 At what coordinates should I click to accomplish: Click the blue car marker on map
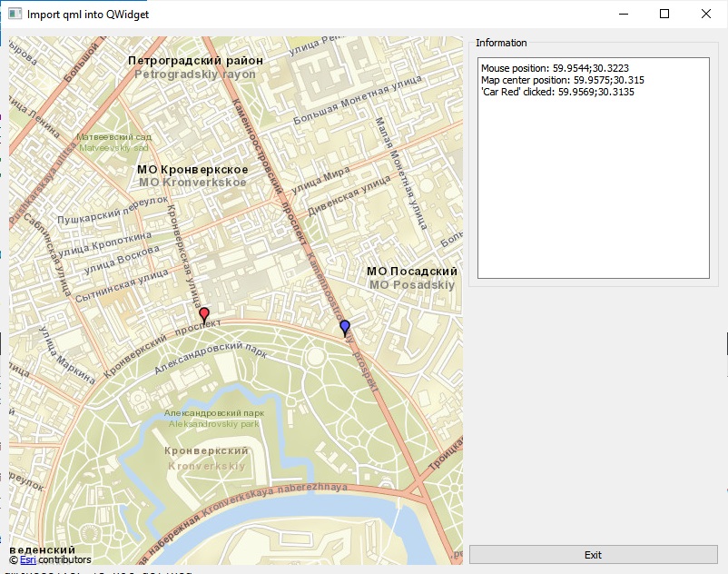[344, 327]
